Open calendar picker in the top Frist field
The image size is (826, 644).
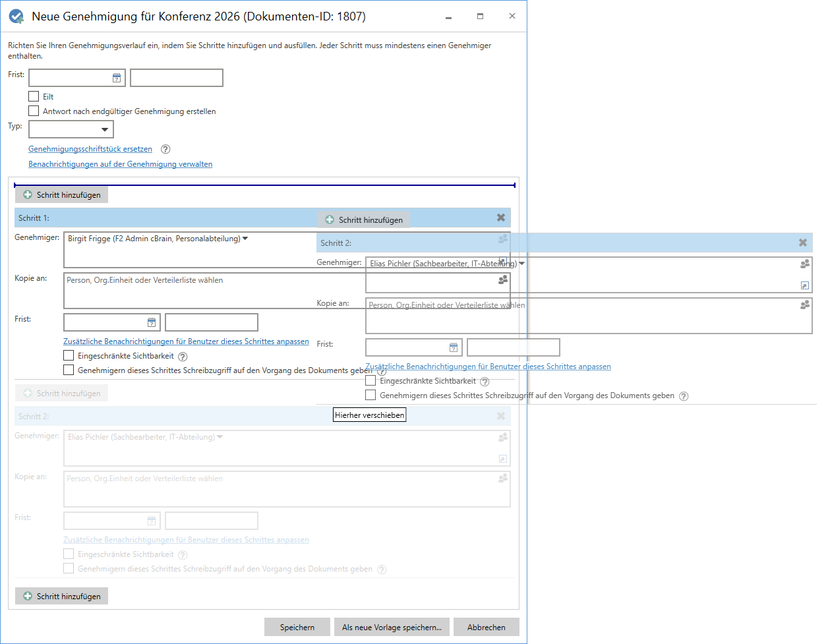point(115,77)
